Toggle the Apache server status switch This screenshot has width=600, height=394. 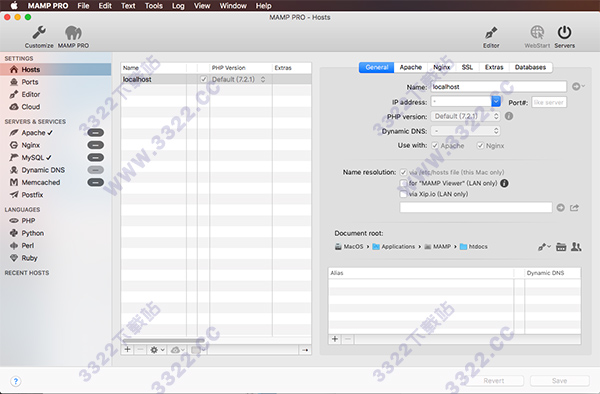click(96, 133)
